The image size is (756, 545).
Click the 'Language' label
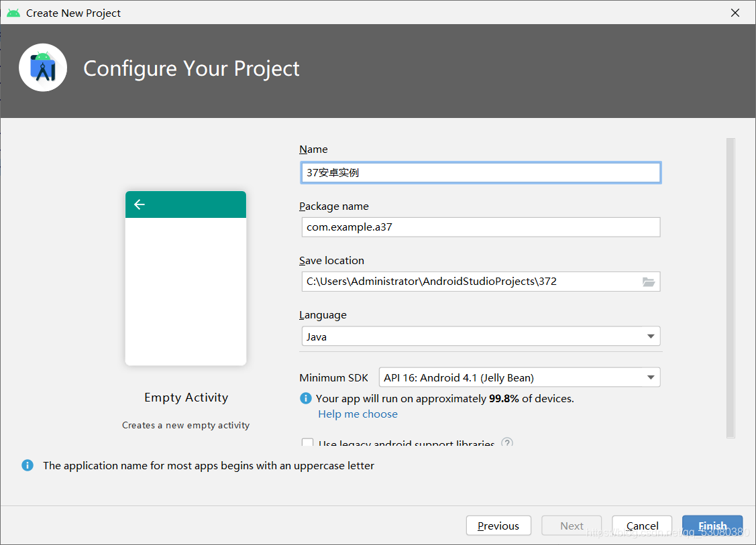pos(323,315)
